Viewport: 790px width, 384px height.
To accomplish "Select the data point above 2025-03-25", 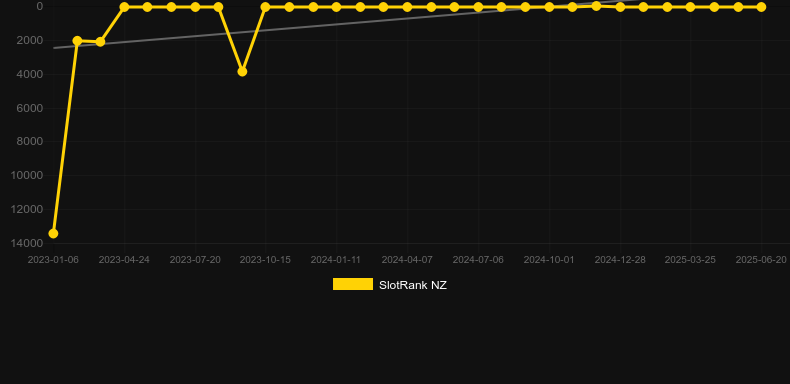I will click(690, 7).
